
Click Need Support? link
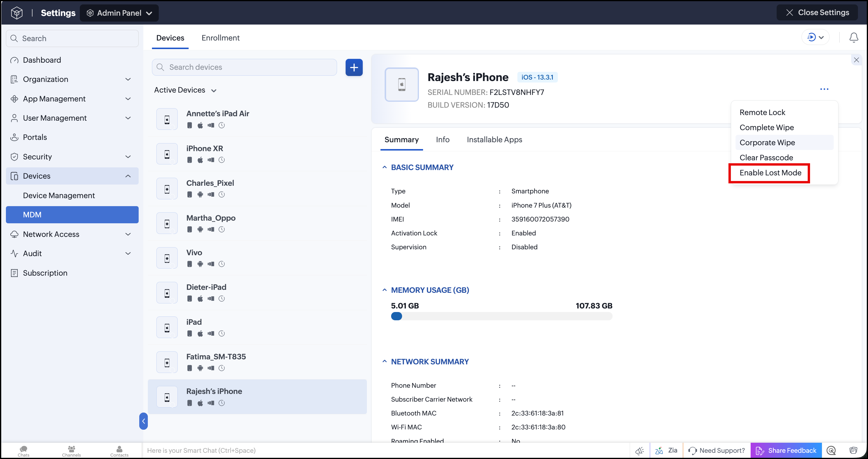click(x=716, y=451)
